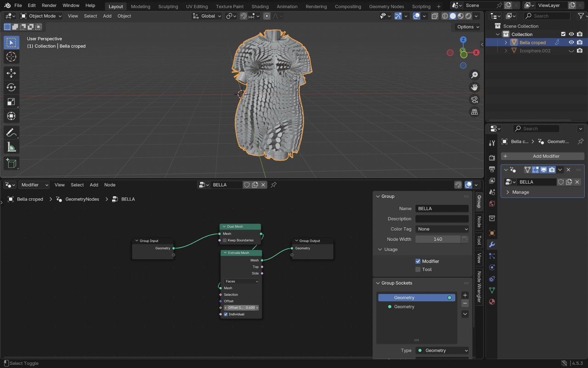Open the Render menu
This screenshot has height=368, width=588.
click(49, 6)
